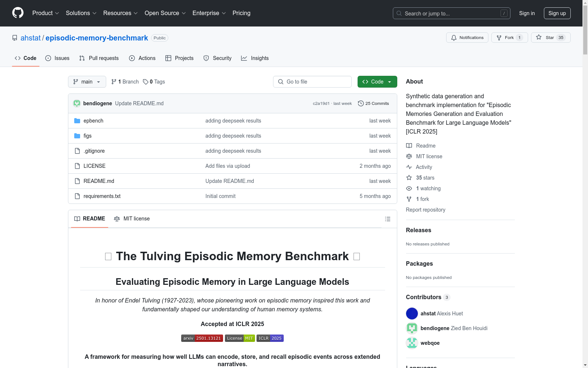Click the Sign up button
588x368 pixels.
(x=557, y=13)
